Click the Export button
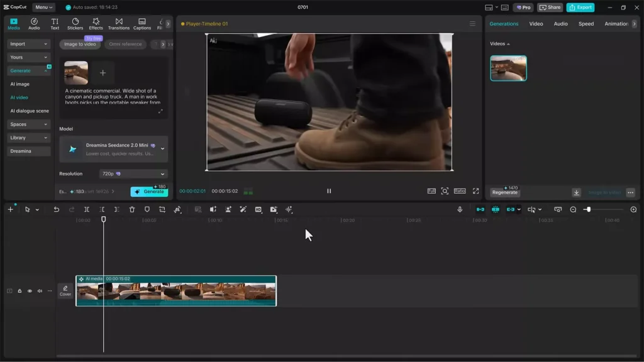The height and width of the screenshot is (362, 644). [580, 7]
